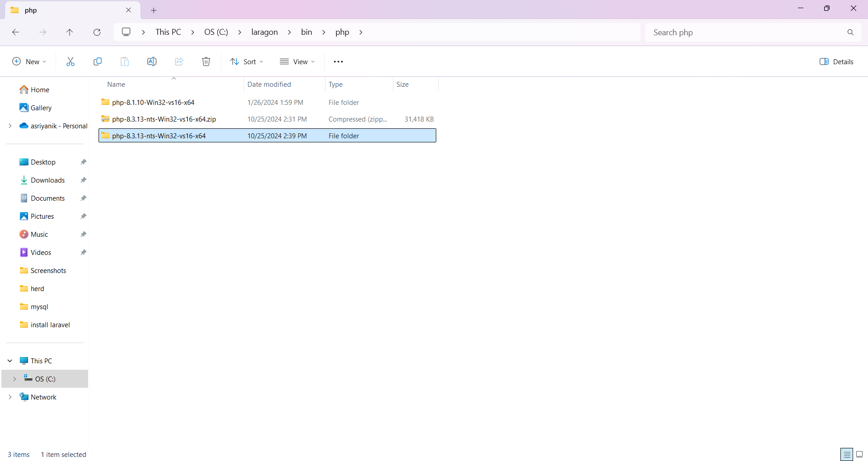868x461 pixels.
Task: Click the Paste icon
Action: click(x=125, y=61)
